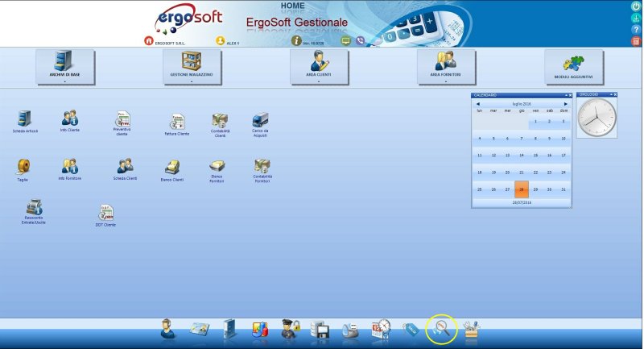This screenshot has height=349, width=644.
Task: Select day 31 in the calendar
Action: click(563, 189)
